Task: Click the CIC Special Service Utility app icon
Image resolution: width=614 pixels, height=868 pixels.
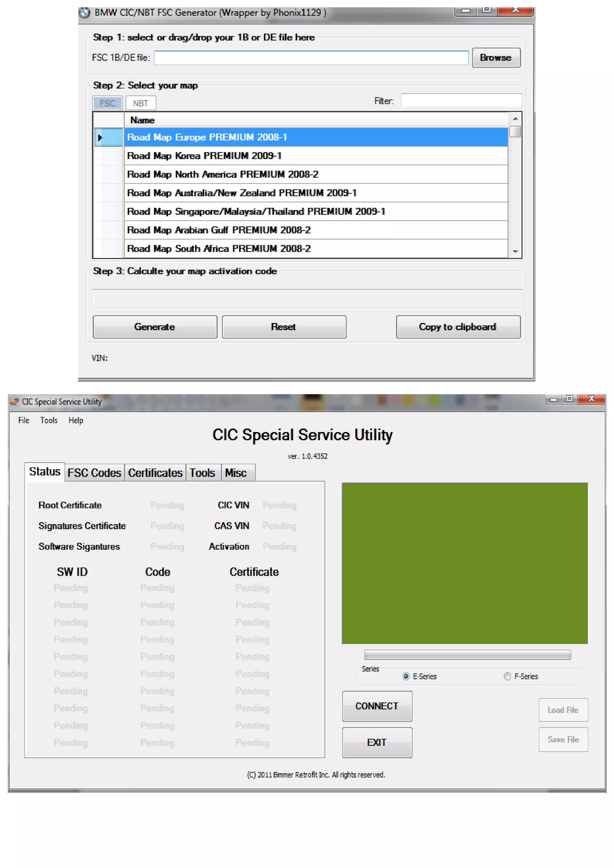Action: click(14, 402)
